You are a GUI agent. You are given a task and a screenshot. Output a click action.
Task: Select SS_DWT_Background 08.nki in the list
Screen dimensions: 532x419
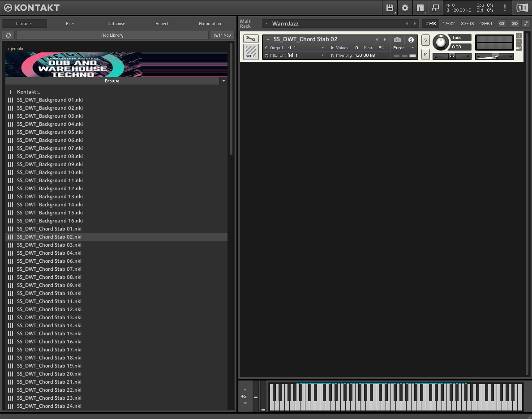click(x=116, y=156)
